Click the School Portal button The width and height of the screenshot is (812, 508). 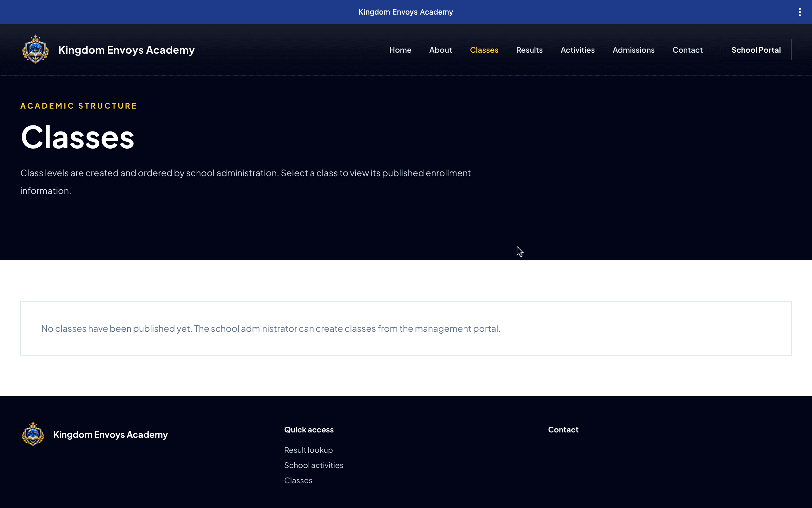756,50
